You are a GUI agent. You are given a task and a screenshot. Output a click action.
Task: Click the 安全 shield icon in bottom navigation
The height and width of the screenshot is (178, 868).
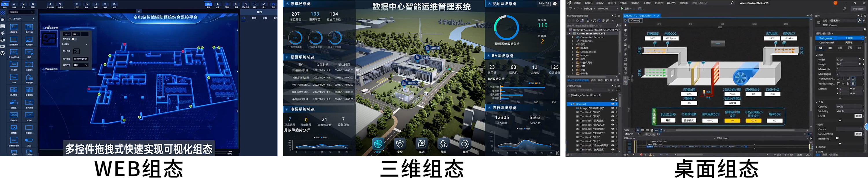400,144
